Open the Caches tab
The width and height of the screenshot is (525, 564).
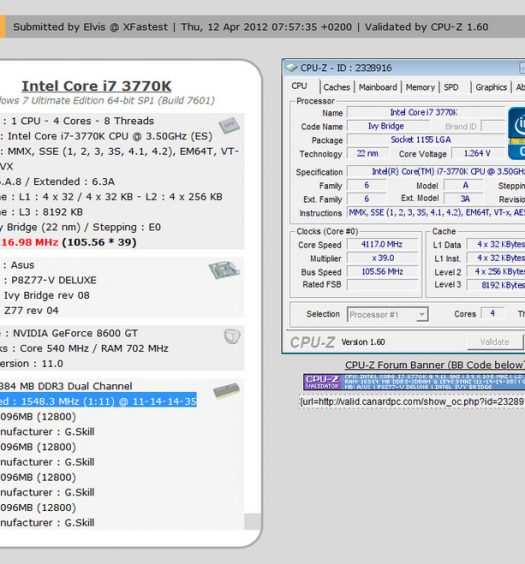tap(337, 87)
